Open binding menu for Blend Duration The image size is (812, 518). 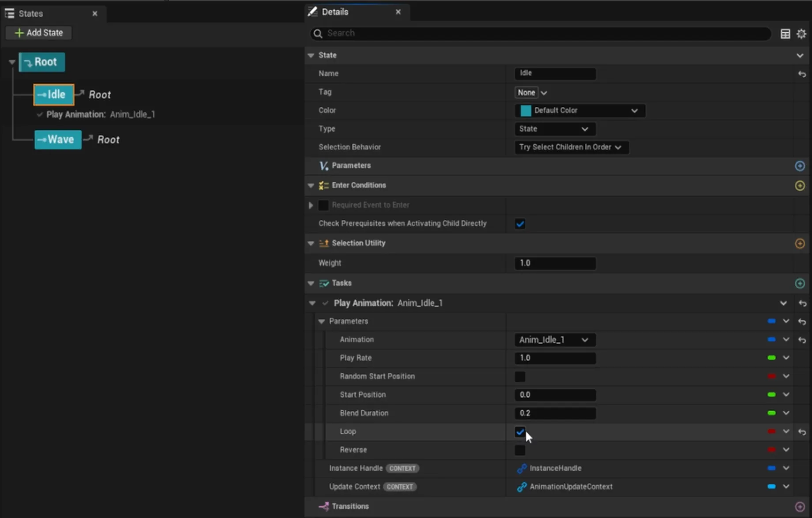coord(786,413)
